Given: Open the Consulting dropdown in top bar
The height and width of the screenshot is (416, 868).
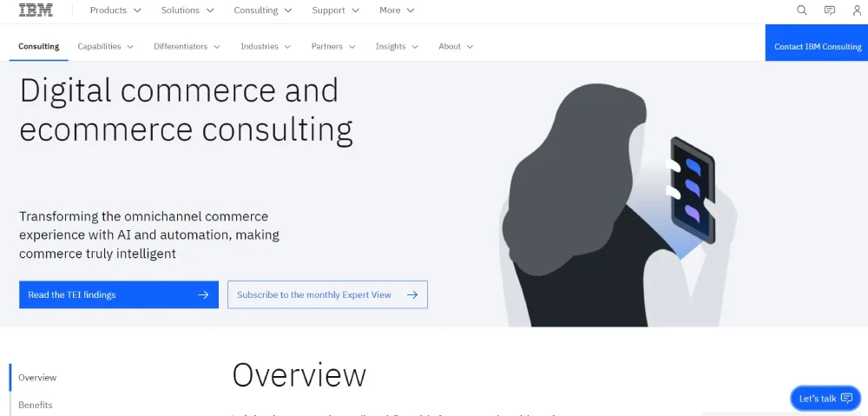Looking at the screenshot, I should [x=262, y=10].
